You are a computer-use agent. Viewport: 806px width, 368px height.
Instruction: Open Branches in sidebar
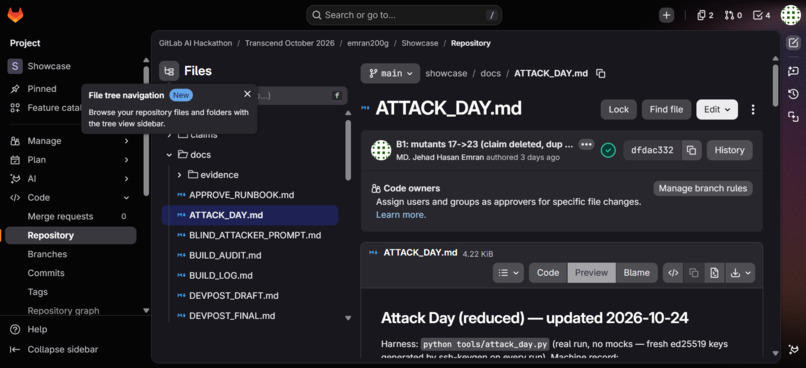(x=70, y=254)
